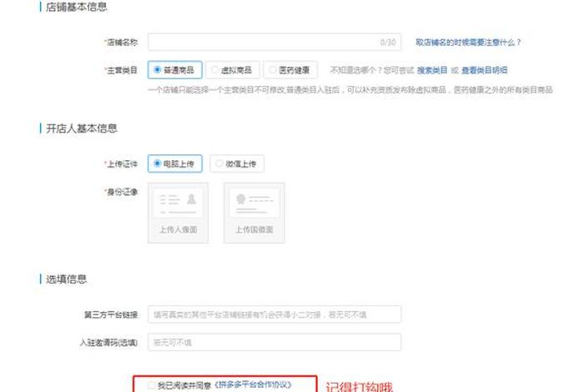Open the 取店铺名的时候需要注意什么 help link
This screenshot has width=584, height=392.
click(x=468, y=43)
